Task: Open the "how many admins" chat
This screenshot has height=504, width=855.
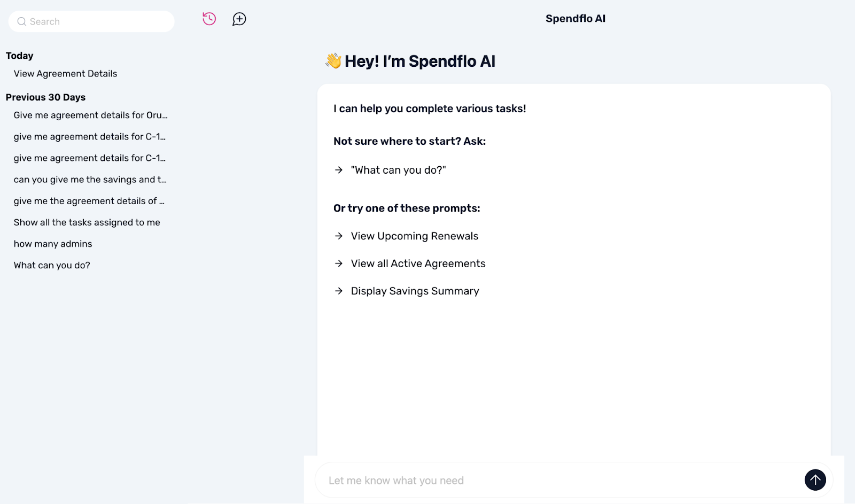Action: pyautogui.click(x=53, y=244)
